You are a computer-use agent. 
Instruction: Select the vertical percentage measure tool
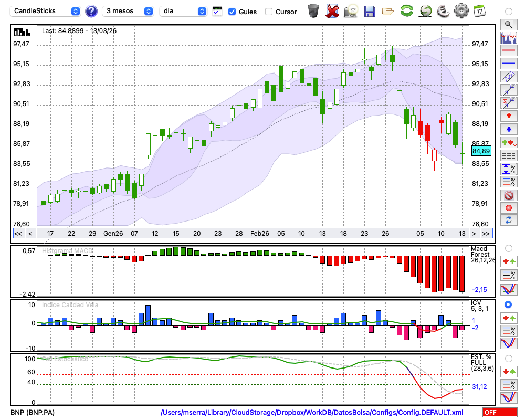click(x=509, y=169)
